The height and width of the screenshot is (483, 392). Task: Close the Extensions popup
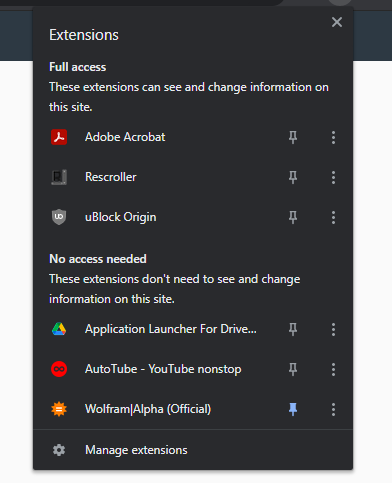[x=337, y=22]
